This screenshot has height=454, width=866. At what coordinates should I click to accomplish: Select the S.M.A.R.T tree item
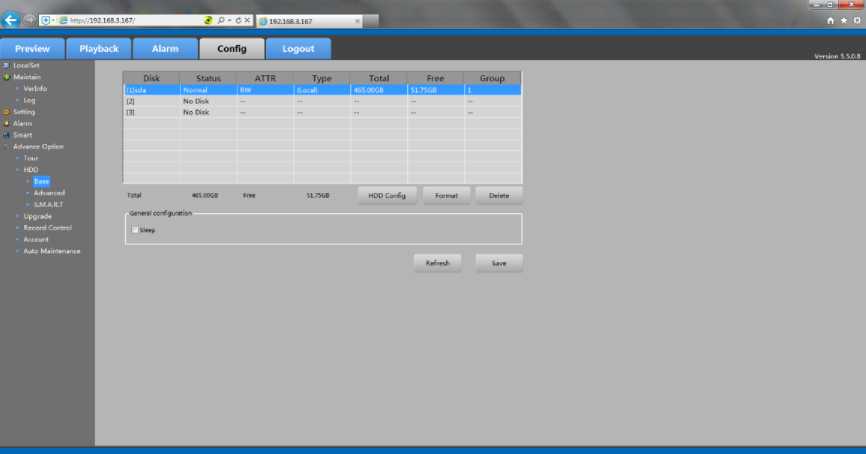pos(49,204)
